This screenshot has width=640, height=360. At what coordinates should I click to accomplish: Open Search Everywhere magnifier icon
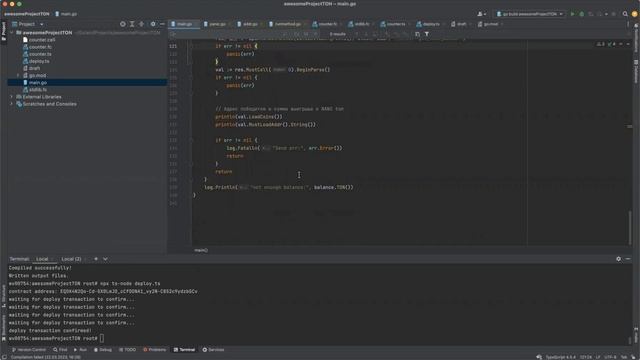click(625, 14)
